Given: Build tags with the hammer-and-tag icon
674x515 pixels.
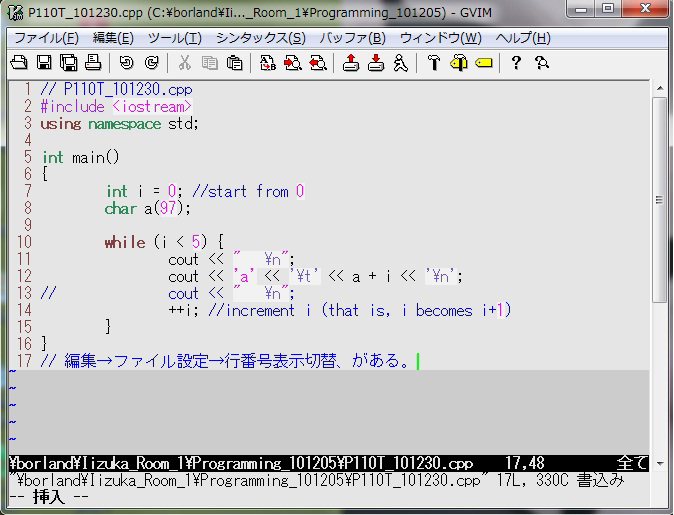Looking at the screenshot, I should pyautogui.click(x=459, y=63).
